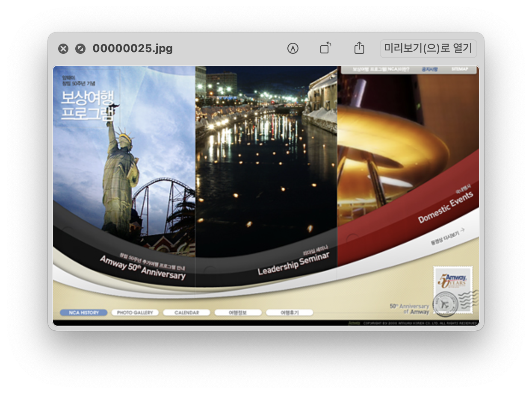Enter full screen via the circled-arrows icon
Image resolution: width=532 pixels, height=394 pixels.
(80, 49)
